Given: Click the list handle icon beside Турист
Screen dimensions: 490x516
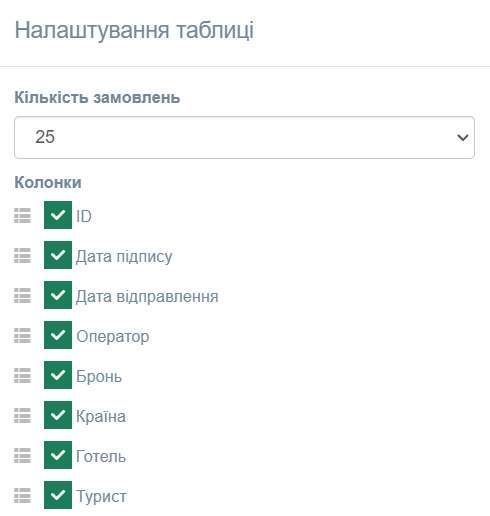Looking at the screenshot, I should point(22,495).
